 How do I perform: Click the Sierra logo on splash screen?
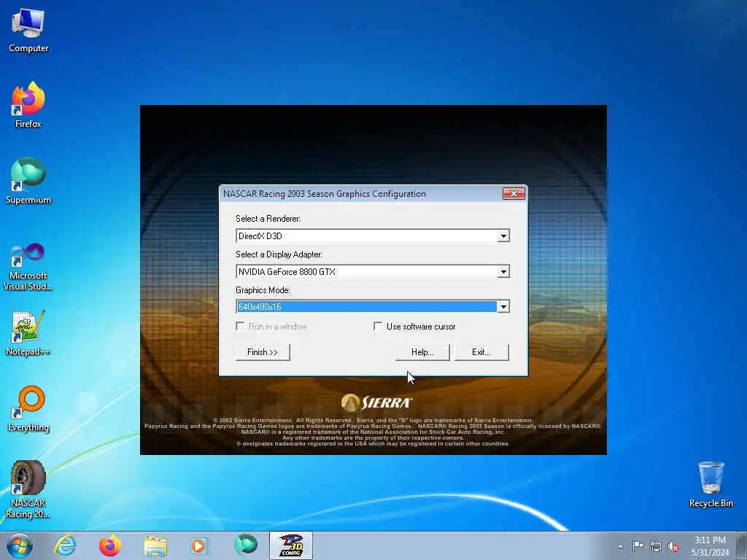point(376,402)
